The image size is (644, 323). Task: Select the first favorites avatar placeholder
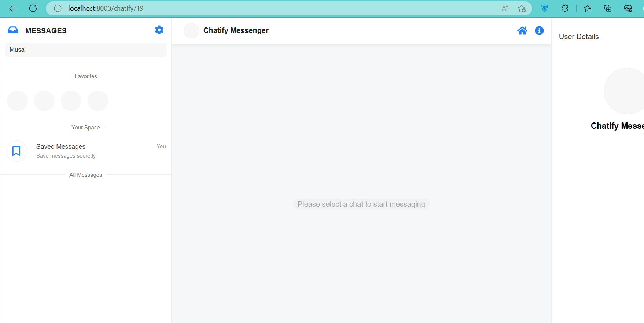[x=17, y=101]
